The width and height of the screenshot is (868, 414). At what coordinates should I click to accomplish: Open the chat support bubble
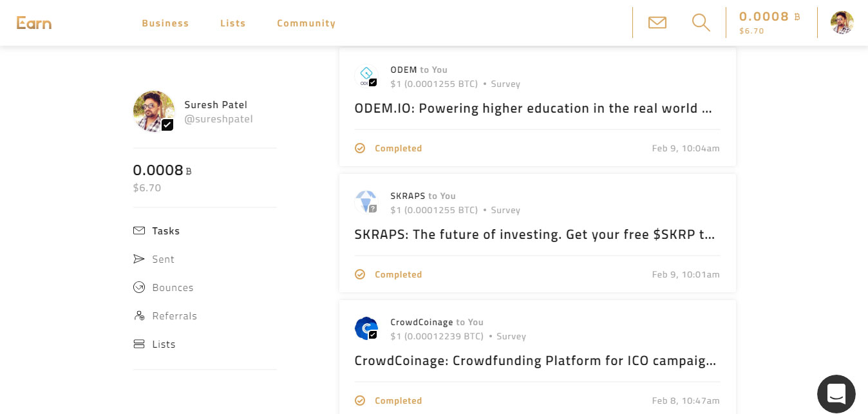836,393
